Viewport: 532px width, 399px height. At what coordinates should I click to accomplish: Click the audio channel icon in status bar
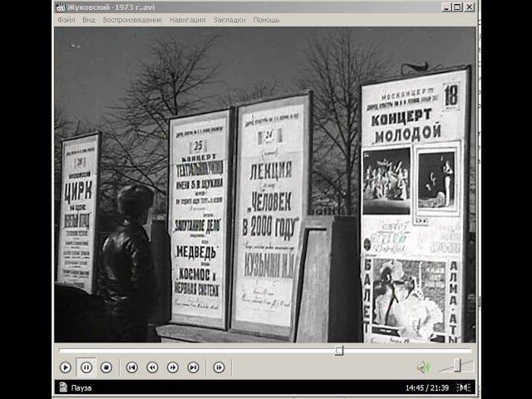(464, 387)
